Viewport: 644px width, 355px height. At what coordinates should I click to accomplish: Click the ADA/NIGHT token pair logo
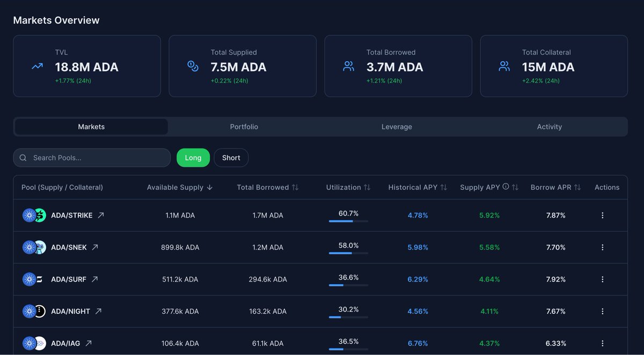pyautogui.click(x=34, y=311)
